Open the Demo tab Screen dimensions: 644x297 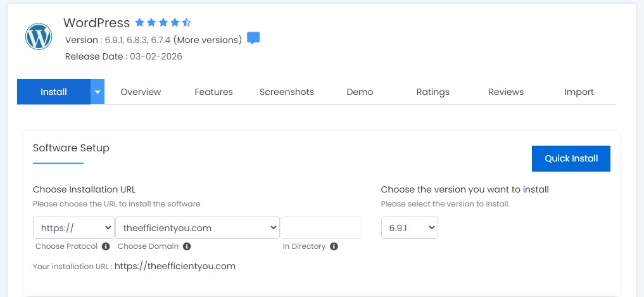pos(360,92)
